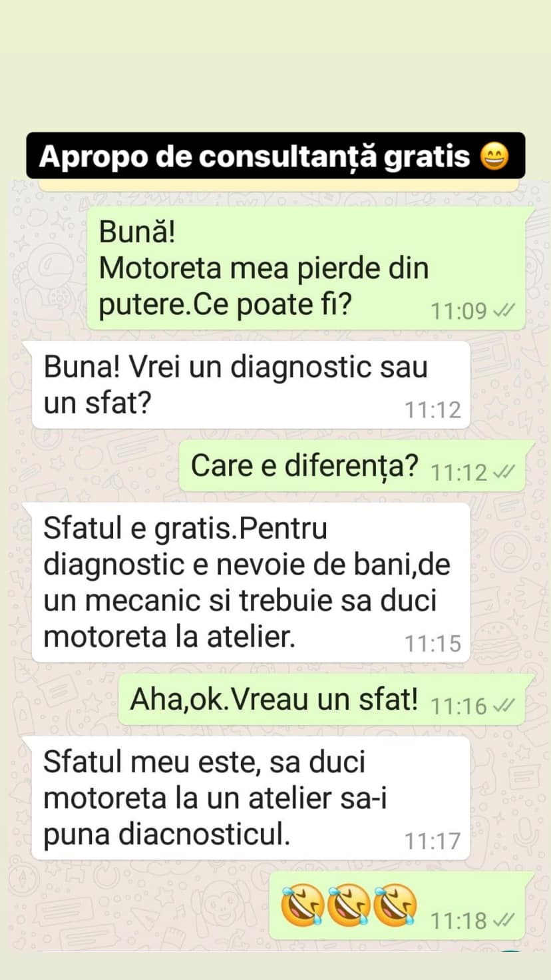Tap the 'Motoreta mea pierde din putere' message
The image size is (551, 980).
point(306,268)
